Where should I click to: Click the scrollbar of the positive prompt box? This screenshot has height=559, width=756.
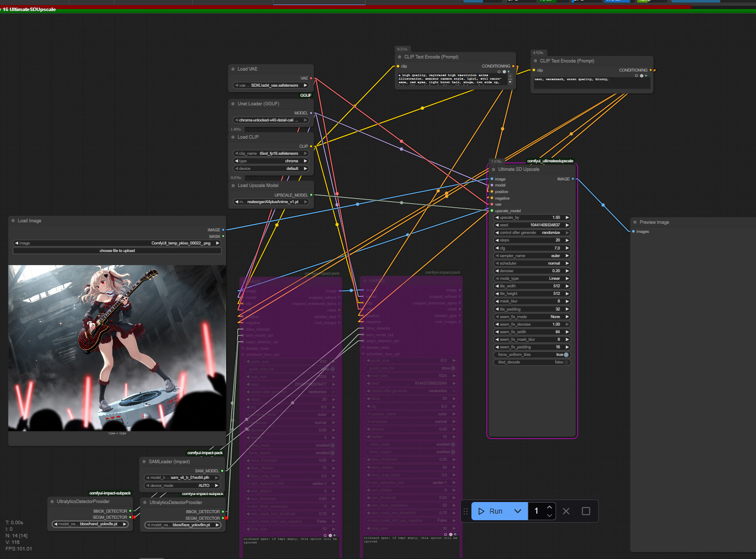tap(510, 80)
